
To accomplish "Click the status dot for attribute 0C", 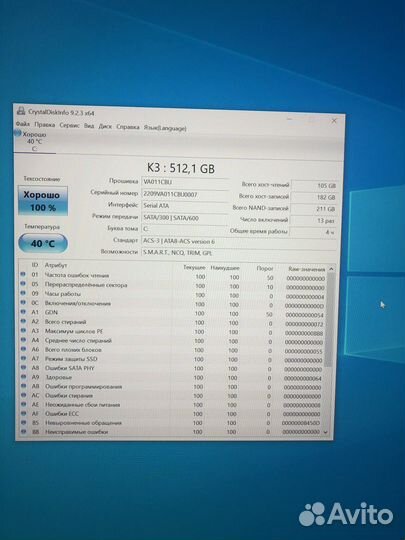I will coord(23,302).
